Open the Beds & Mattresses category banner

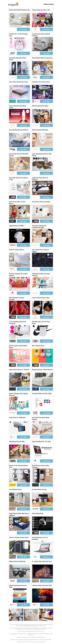tap(31, 615)
